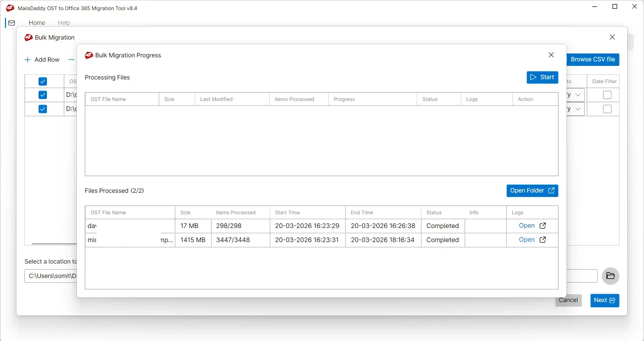Click the mail envelope icon in sidebar
The width and height of the screenshot is (644, 341).
(12, 23)
